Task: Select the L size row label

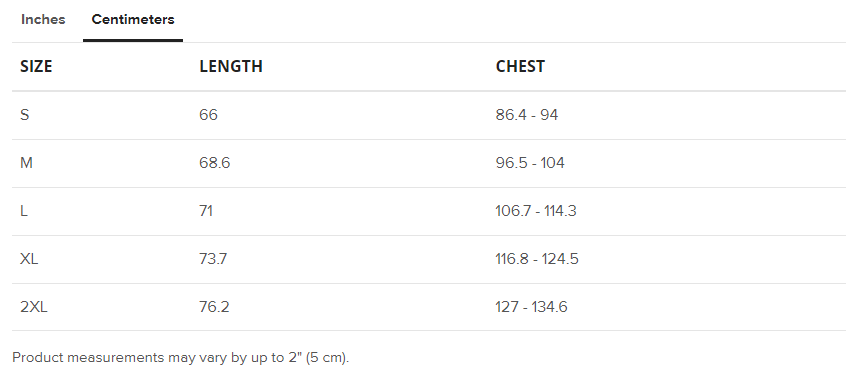Action: [x=24, y=211]
